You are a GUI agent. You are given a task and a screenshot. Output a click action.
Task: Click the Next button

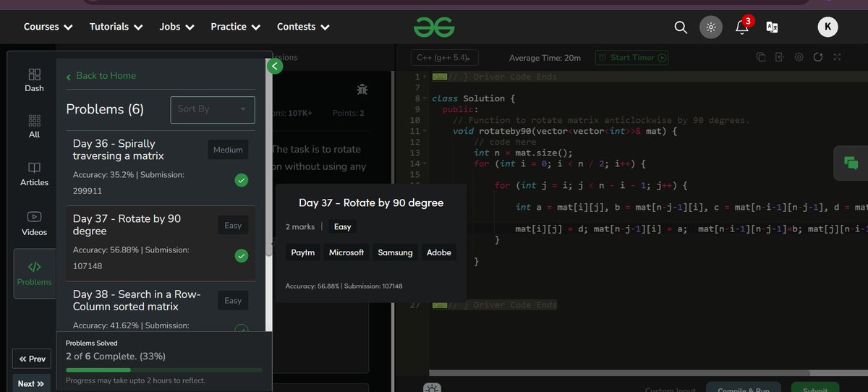[32, 383]
